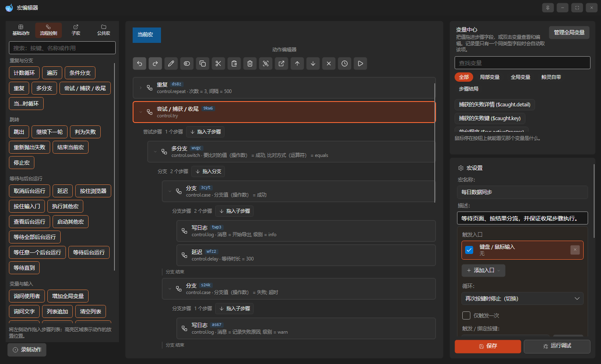This screenshot has width=601, height=364.
Task: Remove the 键盘 / 鼠标输入 trigger entry
Action: [x=575, y=250]
